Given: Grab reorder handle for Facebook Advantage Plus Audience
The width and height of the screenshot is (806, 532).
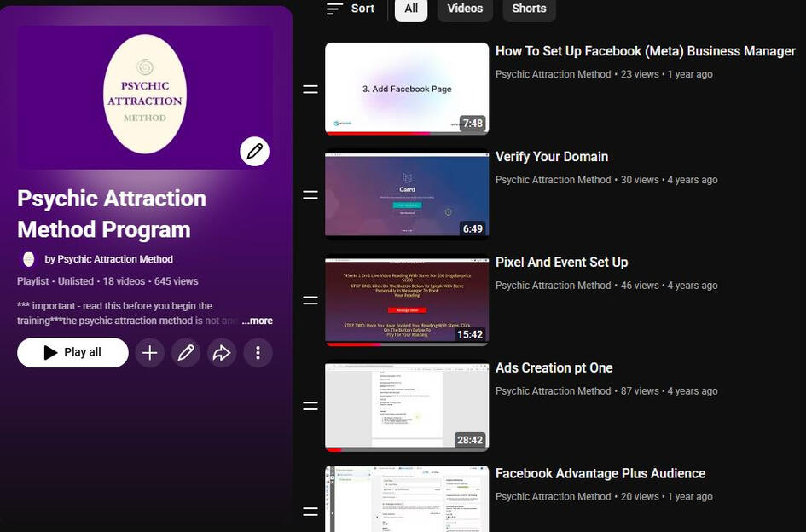Looking at the screenshot, I should [x=310, y=512].
